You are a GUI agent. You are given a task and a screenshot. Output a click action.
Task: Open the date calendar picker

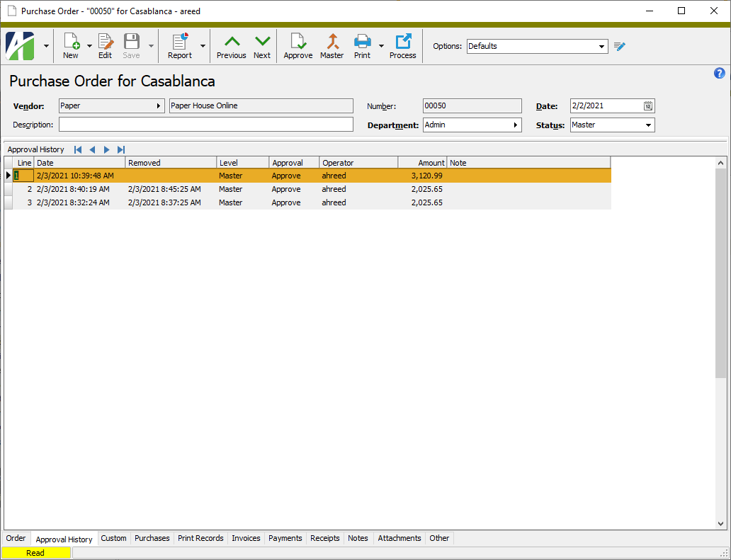click(x=648, y=106)
